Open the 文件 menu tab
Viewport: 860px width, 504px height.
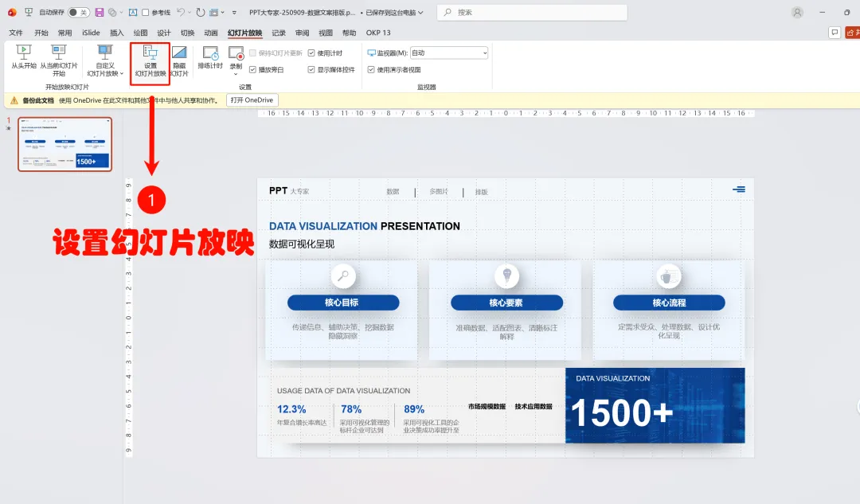[x=16, y=33]
